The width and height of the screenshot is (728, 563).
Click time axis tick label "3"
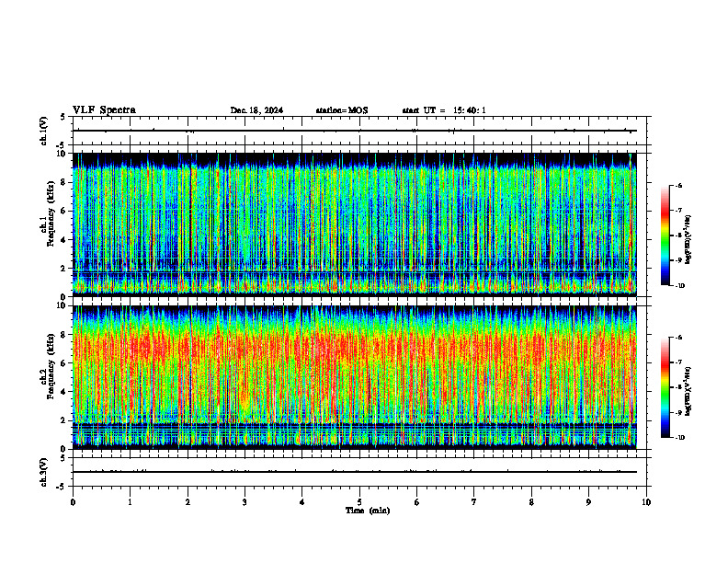click(x=245, y=502)
